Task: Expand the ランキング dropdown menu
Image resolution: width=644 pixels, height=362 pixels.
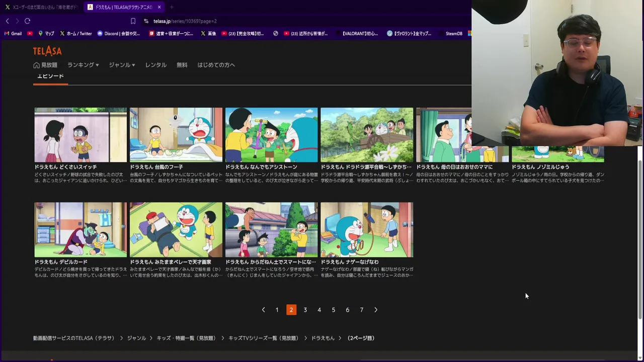Action: [83, 65]
